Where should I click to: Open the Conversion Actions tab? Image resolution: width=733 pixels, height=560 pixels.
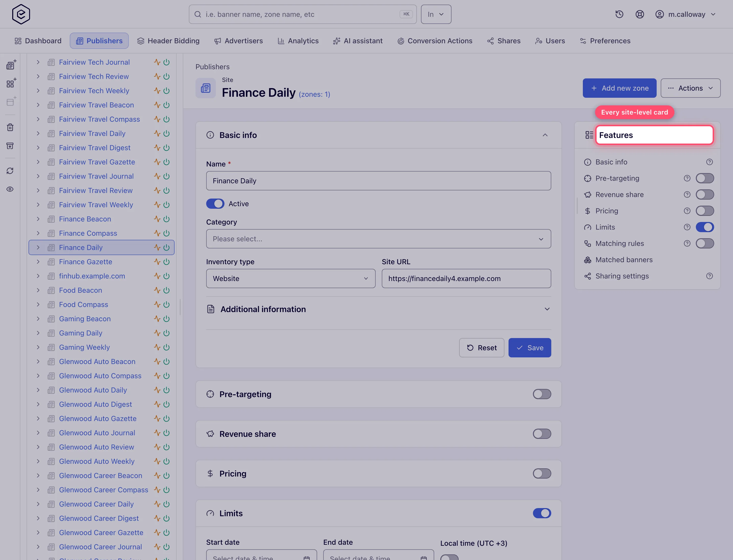[x=435, y=41]
